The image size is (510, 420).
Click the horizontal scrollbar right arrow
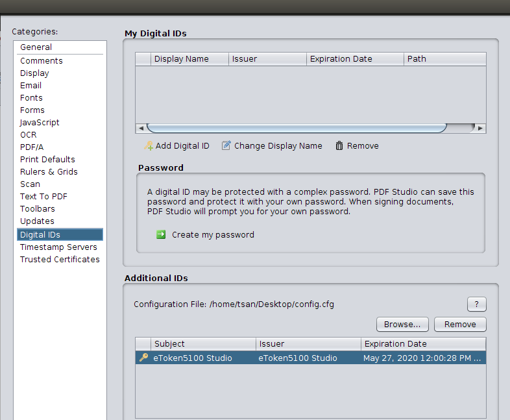(x=480, y=128)
